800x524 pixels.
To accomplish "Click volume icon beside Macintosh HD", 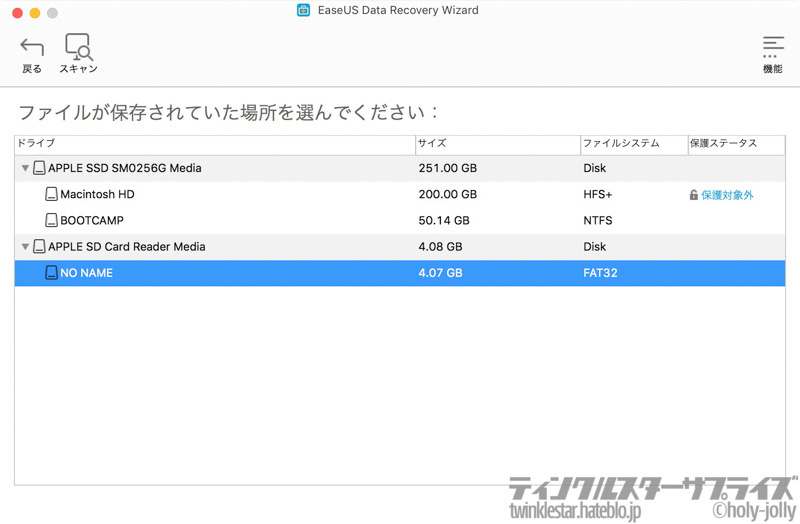I will coord(52,194).
